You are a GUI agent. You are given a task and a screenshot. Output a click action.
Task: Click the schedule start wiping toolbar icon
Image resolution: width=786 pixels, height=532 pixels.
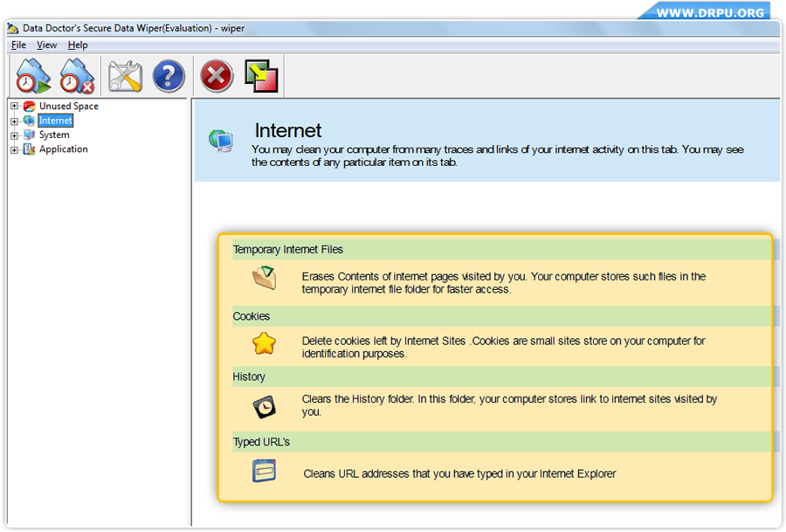[x=33, y=76]
